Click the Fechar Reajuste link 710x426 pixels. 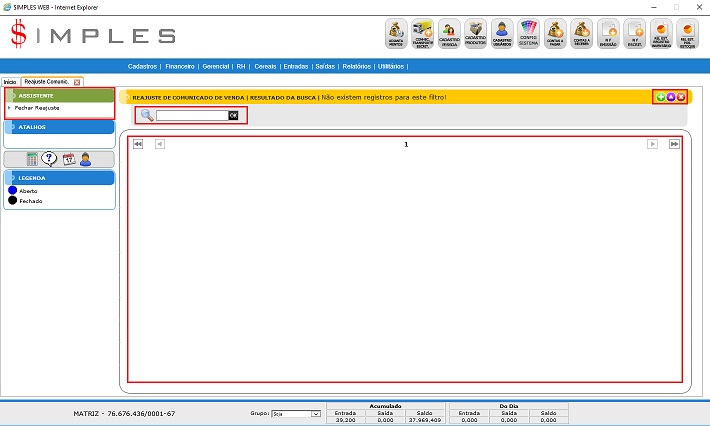point(36,107)
